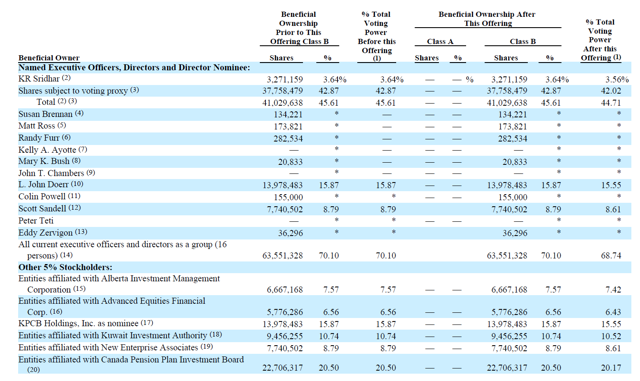Click the 44.71 total voting power value
This screenshot has height=381, width=640.
click(x=611, y=103)
